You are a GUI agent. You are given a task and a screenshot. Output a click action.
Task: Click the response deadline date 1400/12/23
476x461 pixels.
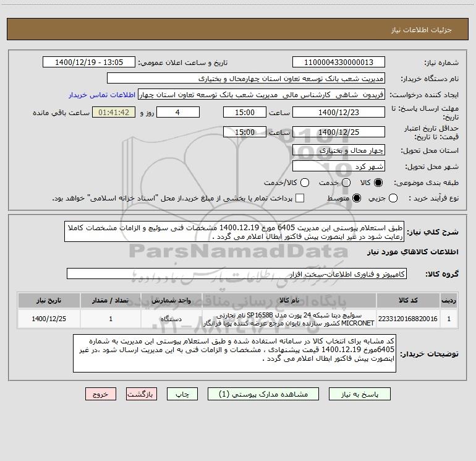[x=339, y=112]
